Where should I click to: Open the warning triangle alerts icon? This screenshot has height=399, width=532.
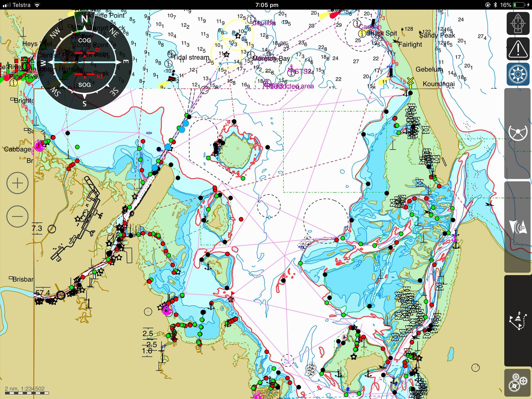coord(518,49)
